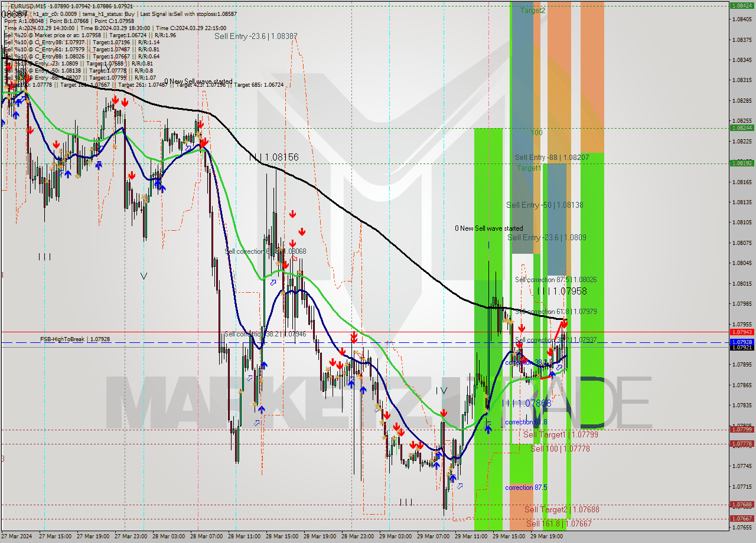Click the 1.07667 price tag on the axis
756x543 pixels.
(741, 519)
